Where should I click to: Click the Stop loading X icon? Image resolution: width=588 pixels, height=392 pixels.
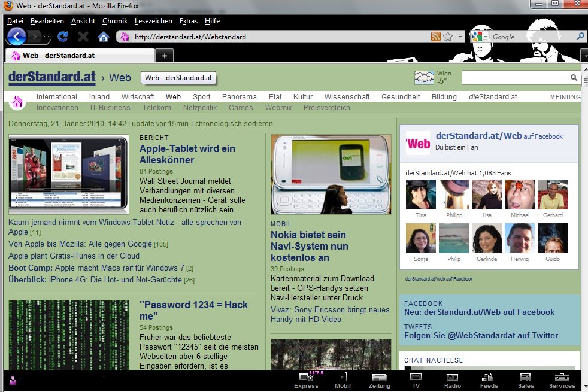click(x=83, y=37)
